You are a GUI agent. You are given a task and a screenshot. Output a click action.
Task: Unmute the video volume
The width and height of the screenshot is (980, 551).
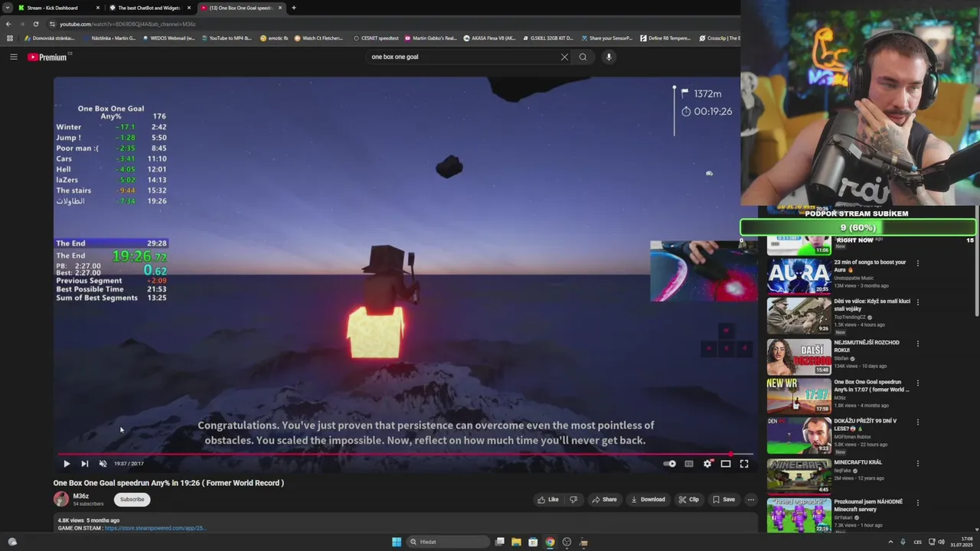pos(103,464)
